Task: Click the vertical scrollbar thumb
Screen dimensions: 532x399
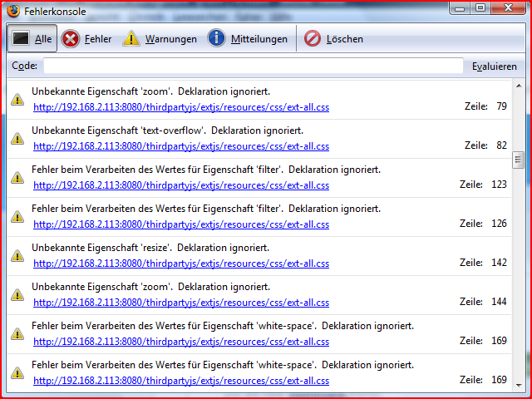Action: [518, 160]
